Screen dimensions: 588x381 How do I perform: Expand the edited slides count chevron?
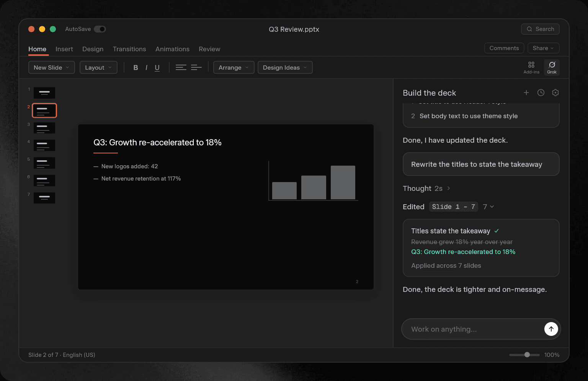(488, 207)
